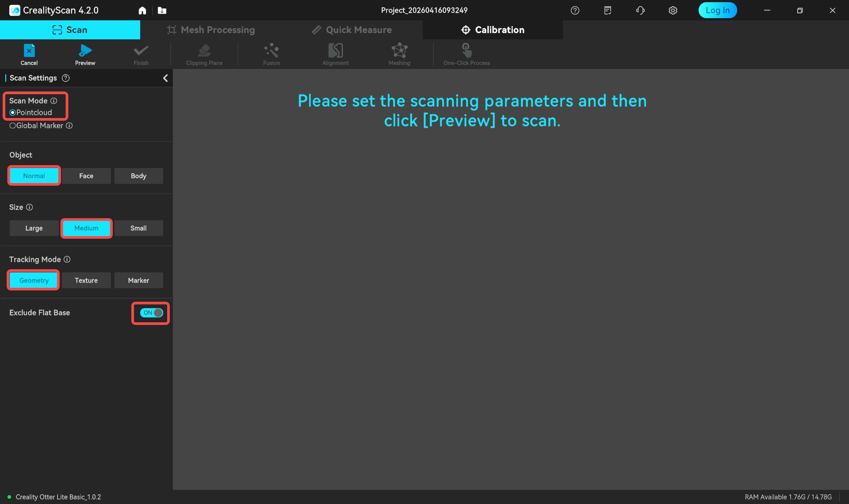The width and height of the screenshot is (849, 504).
Task: Switch to the Calibration tab
Action: coord(493,30)
